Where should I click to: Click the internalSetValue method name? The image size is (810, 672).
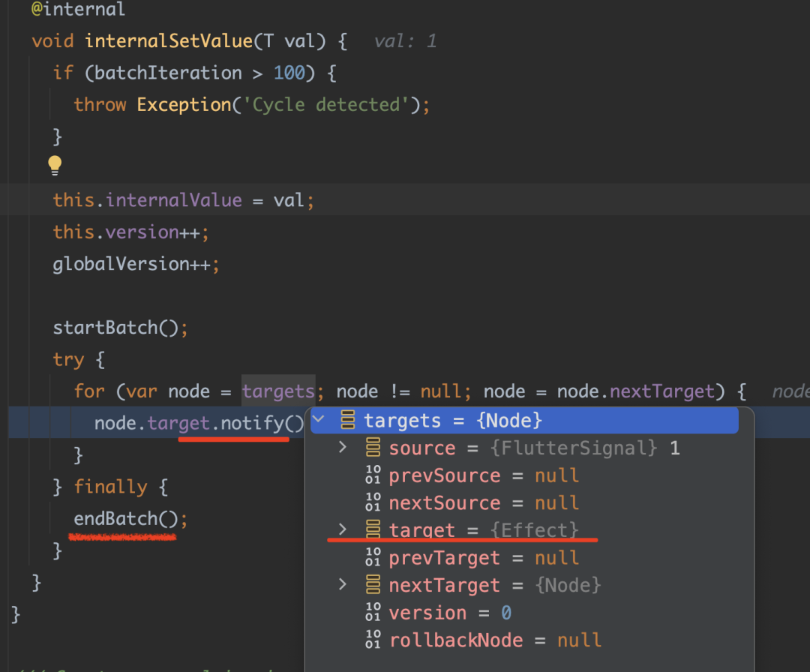click(x=169, y=40)
